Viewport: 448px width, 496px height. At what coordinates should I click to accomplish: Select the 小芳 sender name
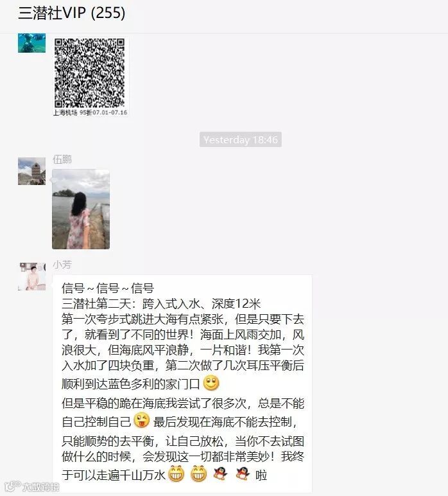tap(62, 265)
